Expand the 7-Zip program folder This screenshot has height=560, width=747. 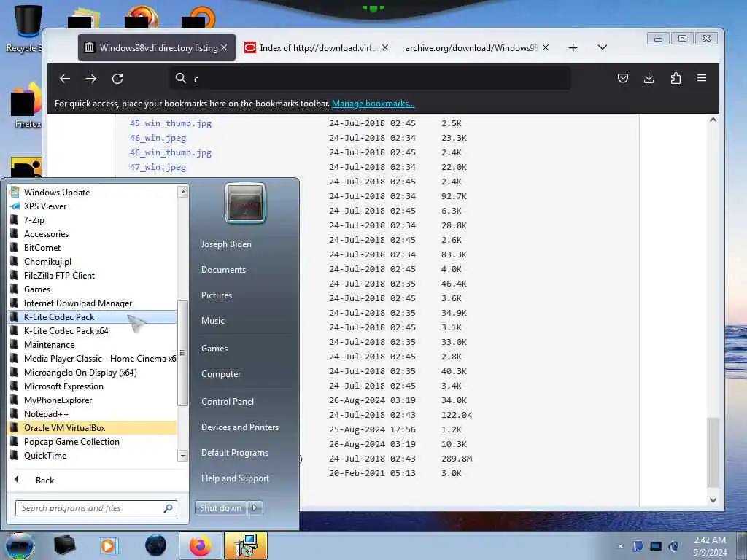tap(93, 220)
